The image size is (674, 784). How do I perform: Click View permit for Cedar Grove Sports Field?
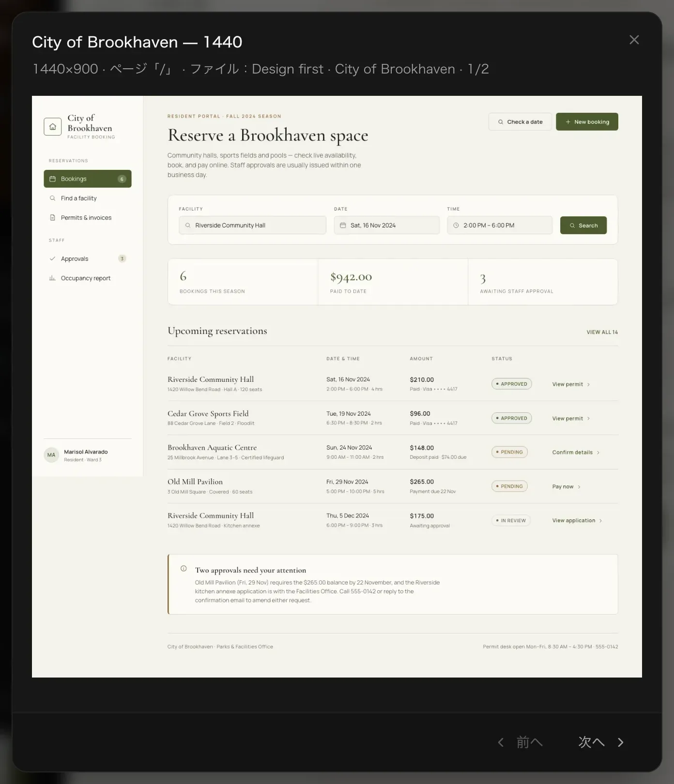tap(571, 419)
